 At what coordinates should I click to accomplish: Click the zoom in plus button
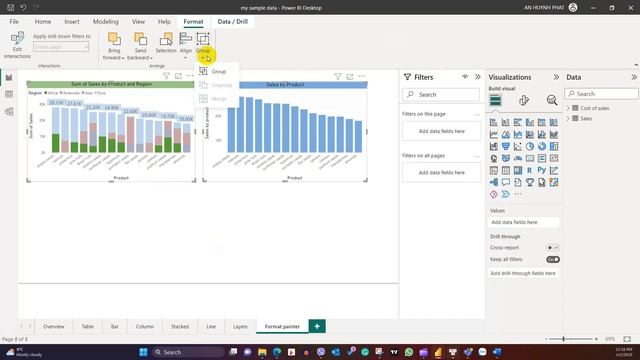(596, 339)
